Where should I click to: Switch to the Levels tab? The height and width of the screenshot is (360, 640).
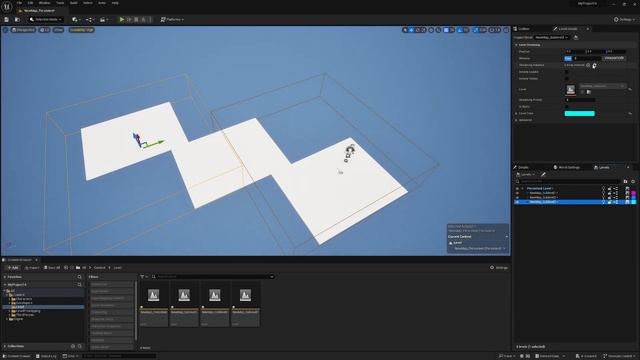pyautogui.click(x=602, y=167)
